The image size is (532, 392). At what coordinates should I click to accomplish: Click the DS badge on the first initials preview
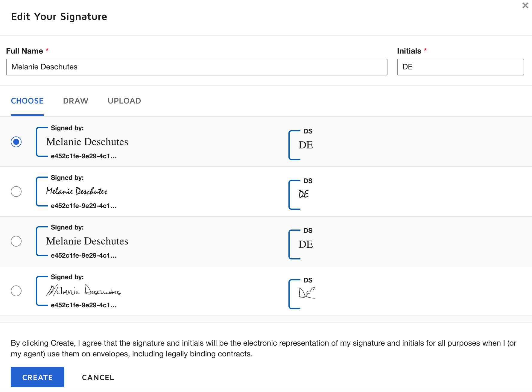pos(308,131)
